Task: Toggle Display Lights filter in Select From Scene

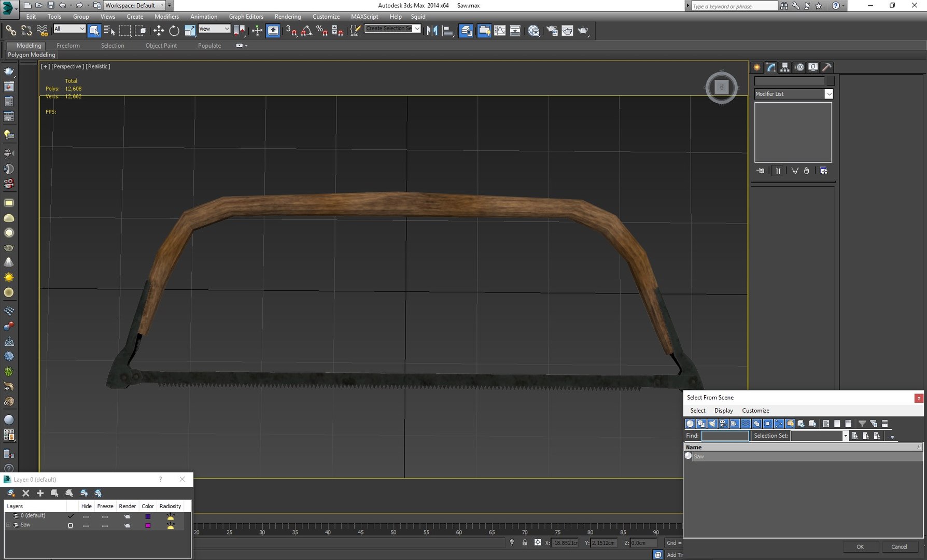Action: click(712, 424)
